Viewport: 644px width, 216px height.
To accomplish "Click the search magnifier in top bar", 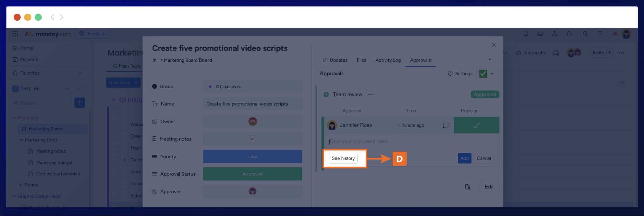I will (585, 34).
